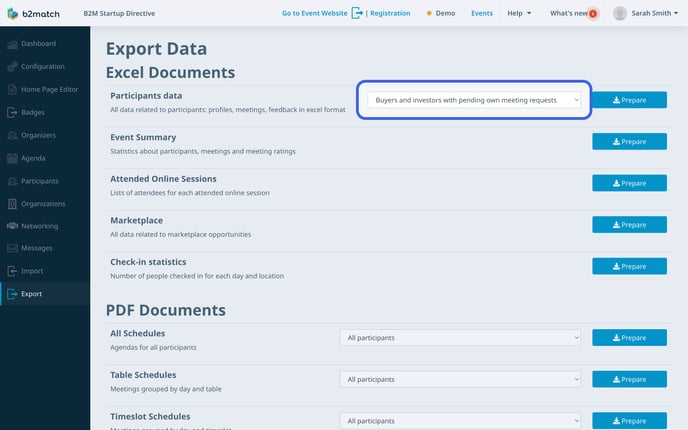Click the Networking handshake icon
Image resolution: width=688 pixels, height=430 pixels.
[x=12, y=226]
